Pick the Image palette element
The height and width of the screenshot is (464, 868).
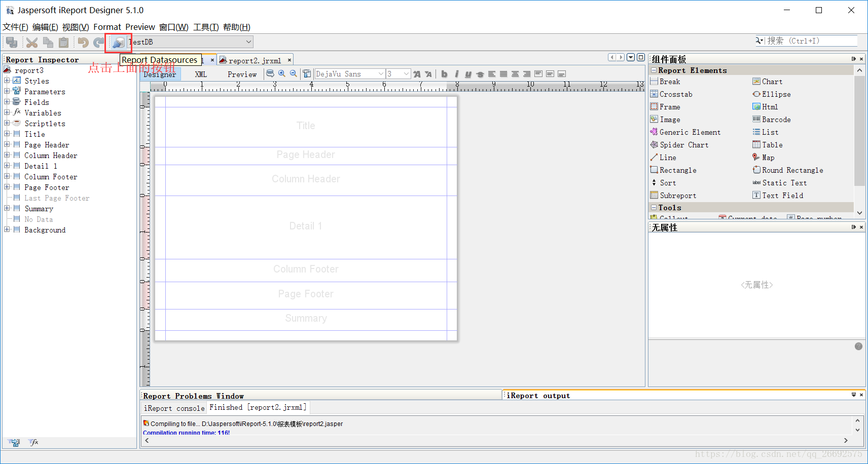point(665,120)
